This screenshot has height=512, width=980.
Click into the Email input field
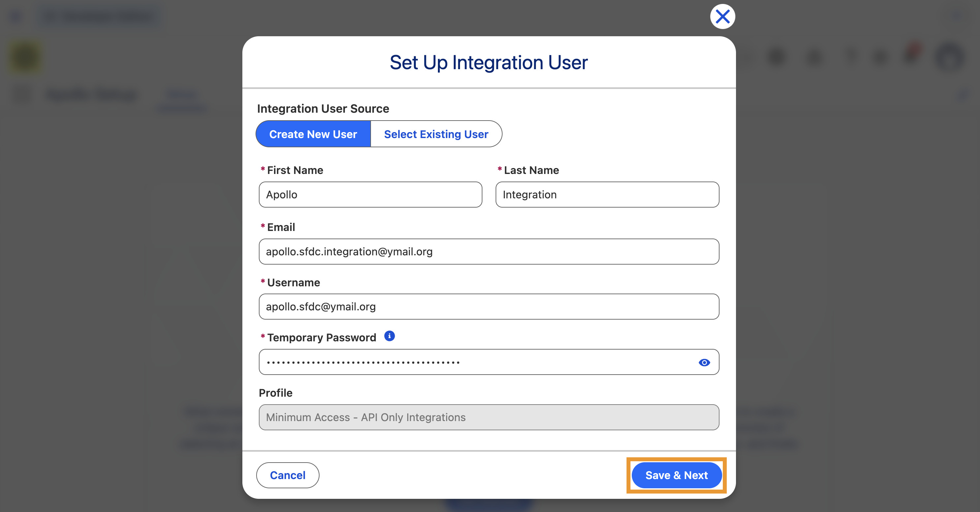[489, 252]
